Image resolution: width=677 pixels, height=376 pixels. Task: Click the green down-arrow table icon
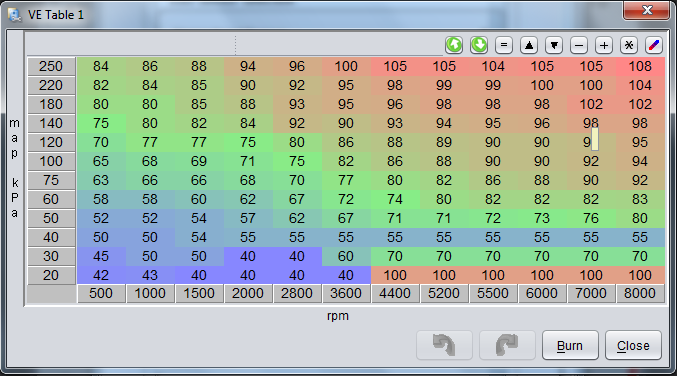(x=479, y=45)
